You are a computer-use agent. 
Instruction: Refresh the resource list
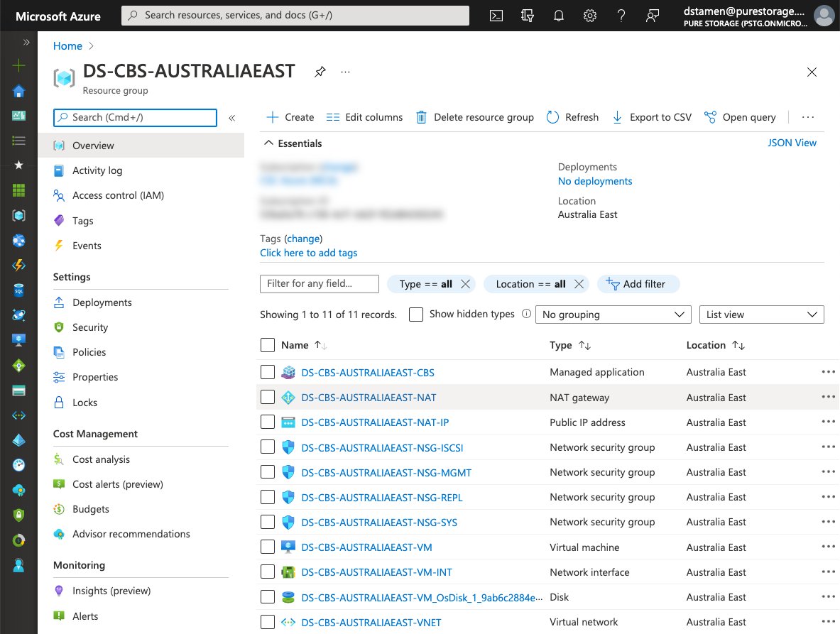pyautogui.click(x=572, y=117)
